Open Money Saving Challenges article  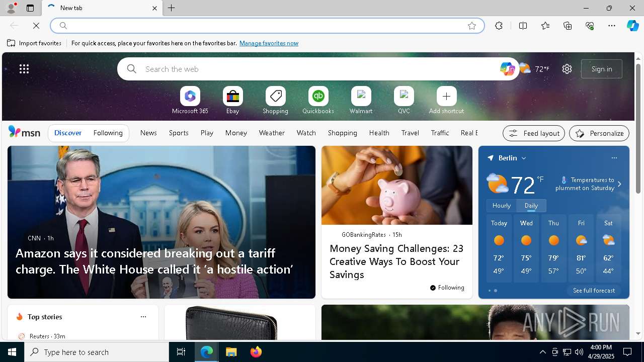pyautogui.click(x=396, y=261)
